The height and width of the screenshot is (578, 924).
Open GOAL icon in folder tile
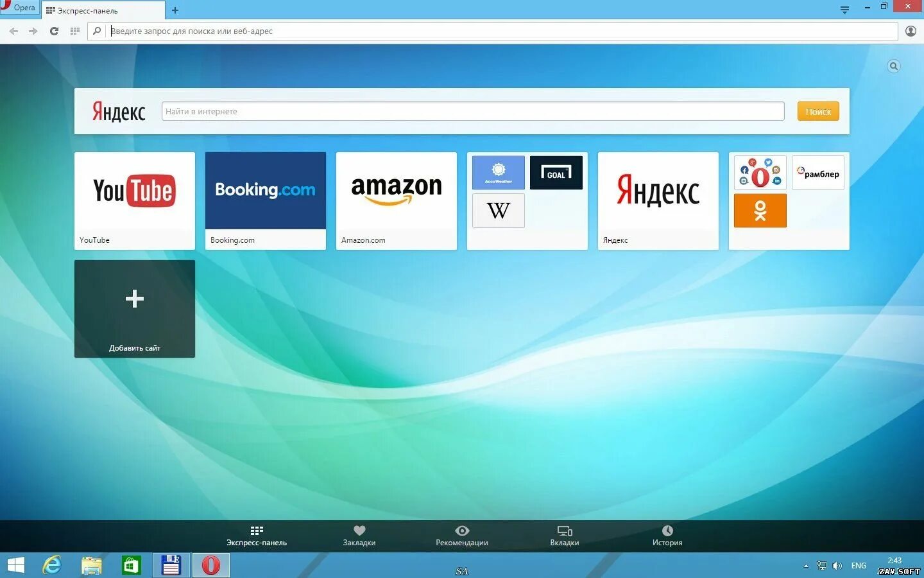[556, 173]
